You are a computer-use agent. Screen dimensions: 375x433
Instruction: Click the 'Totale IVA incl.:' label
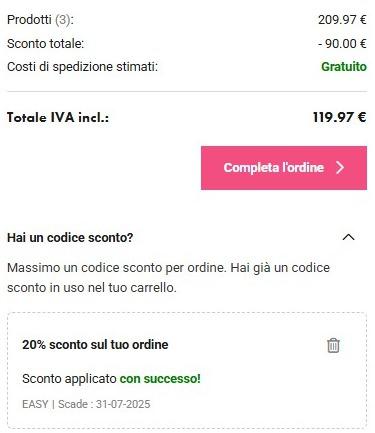click(58, 118)
